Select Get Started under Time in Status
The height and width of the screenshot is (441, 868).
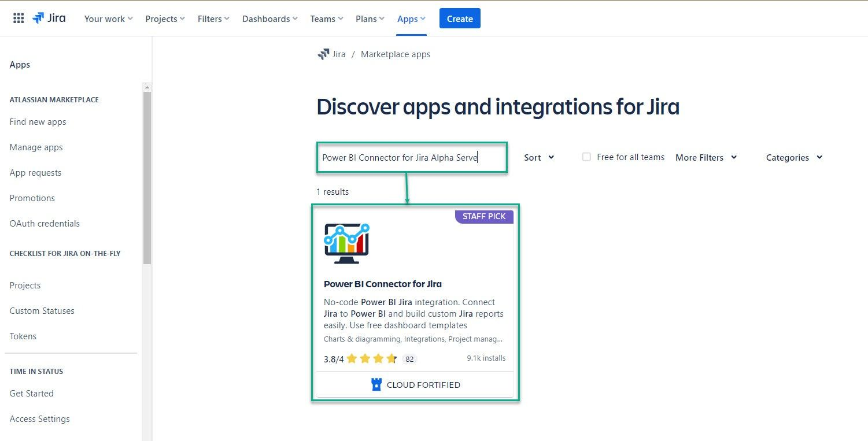click(31, 393)
